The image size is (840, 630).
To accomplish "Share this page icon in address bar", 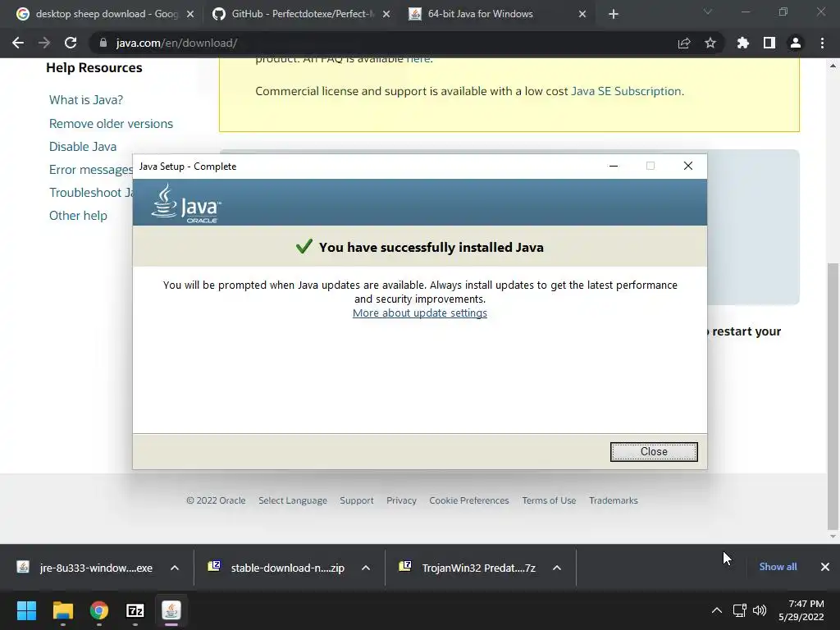I will pyautogui.click(x=684, y=43).
